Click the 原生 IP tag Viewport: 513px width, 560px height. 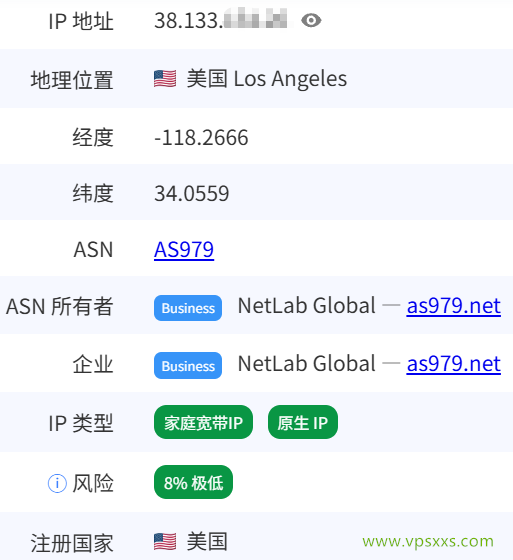[x=303, y=422]
